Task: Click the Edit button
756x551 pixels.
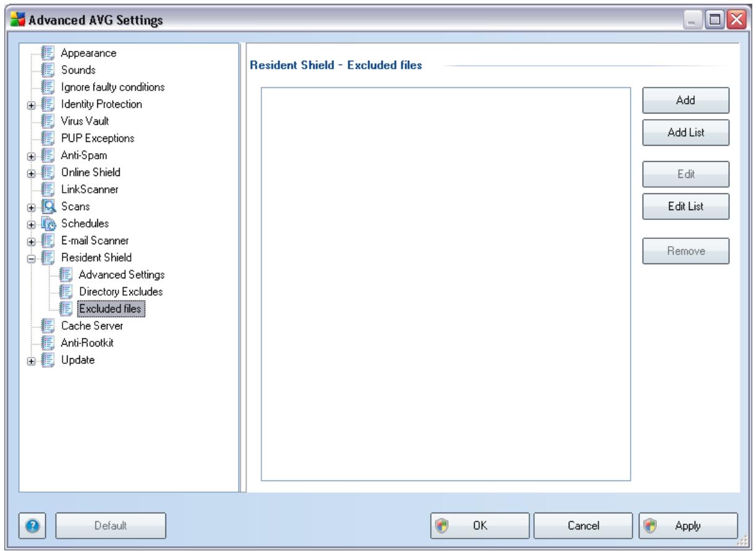Action: click(x=686, y=175)
